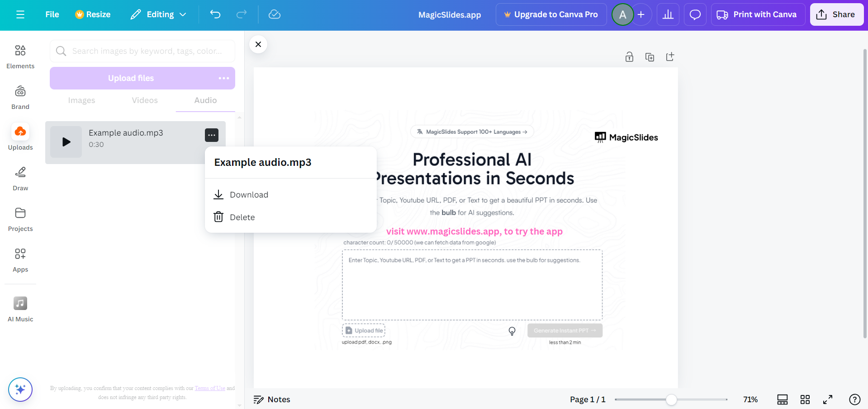Close the side panel with X
This screenshot has width=868, height=409.
tap(258, 44)
